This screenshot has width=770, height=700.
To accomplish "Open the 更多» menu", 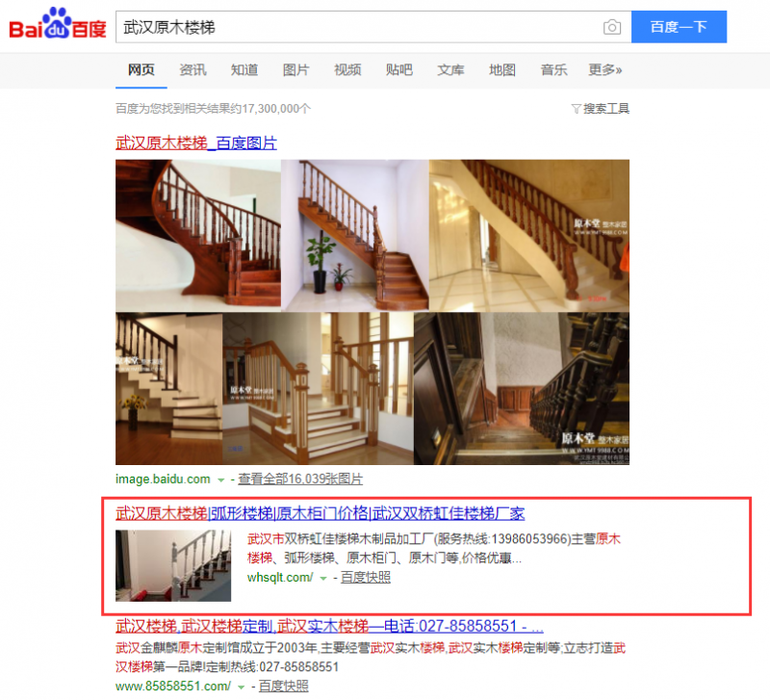I will (605, 69).
